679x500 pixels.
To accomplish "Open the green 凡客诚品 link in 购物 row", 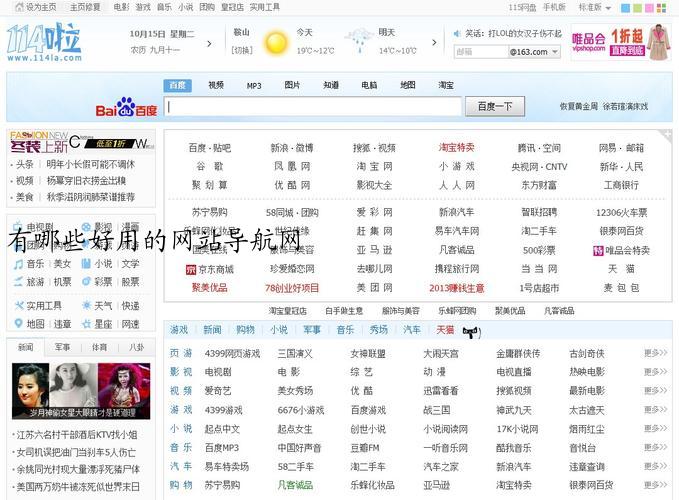I will tap(295, 485).
